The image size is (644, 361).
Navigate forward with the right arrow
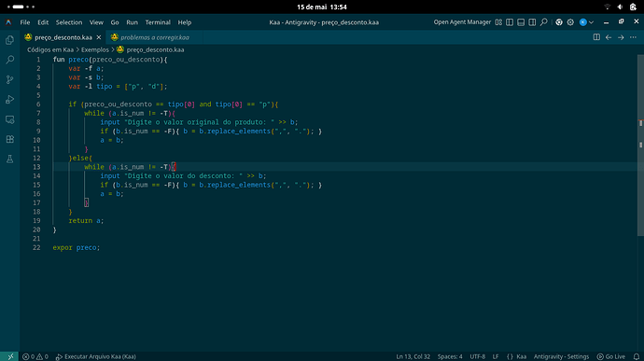tap(621, 37)
